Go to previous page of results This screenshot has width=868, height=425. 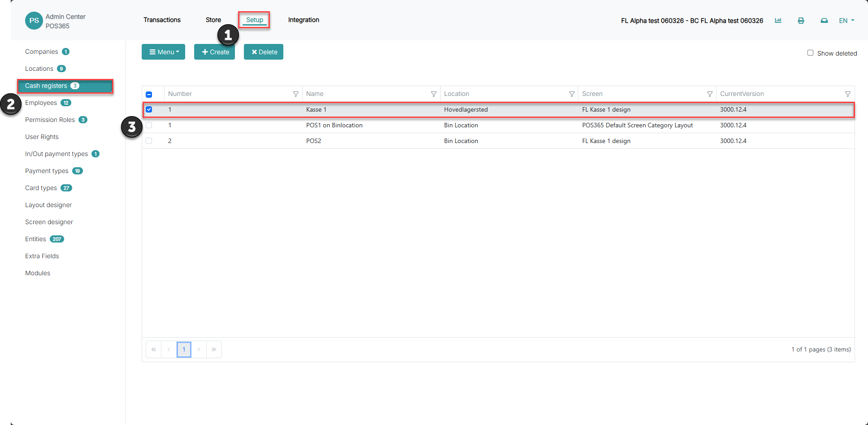tap(169, 349)
